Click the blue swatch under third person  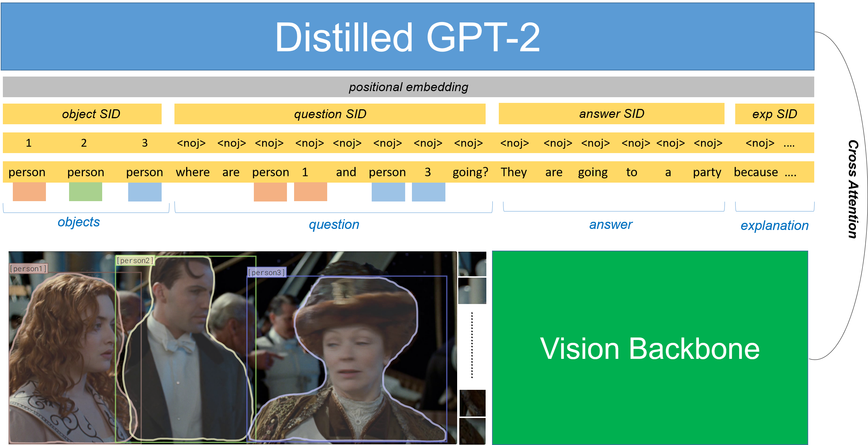click(x=145, y=192)
